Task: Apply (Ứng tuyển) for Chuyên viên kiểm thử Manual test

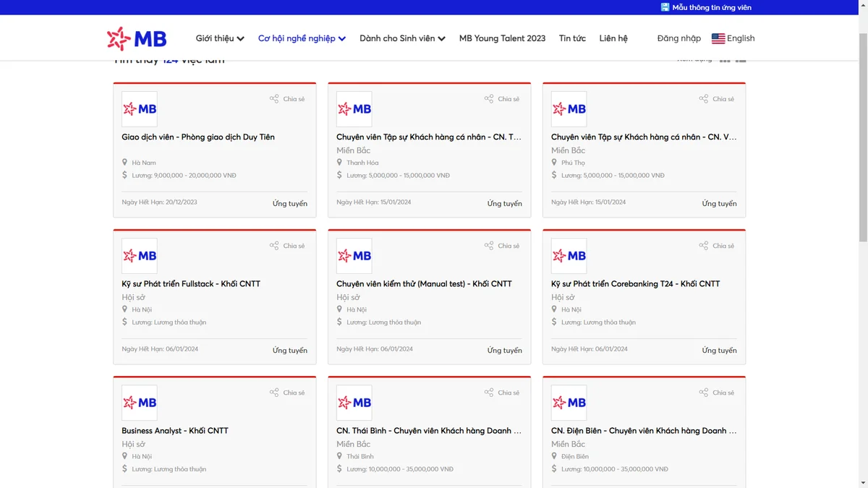Action: point(505,351)
